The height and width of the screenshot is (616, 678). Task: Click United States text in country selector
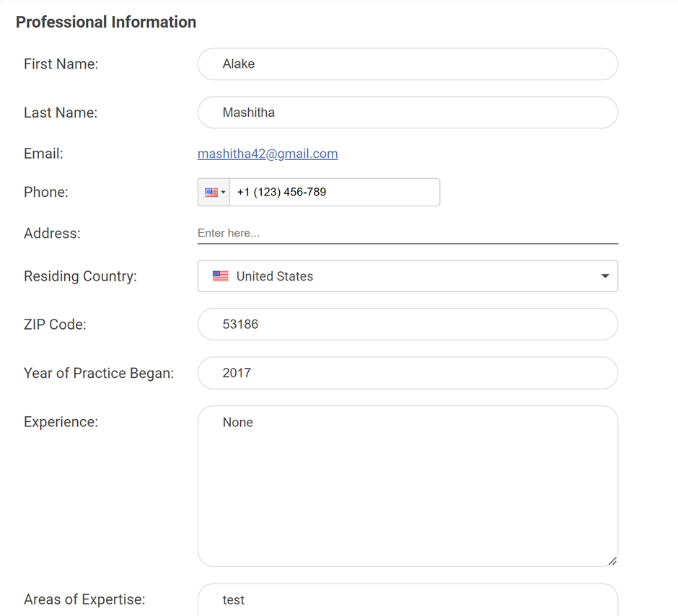point(274,276)
